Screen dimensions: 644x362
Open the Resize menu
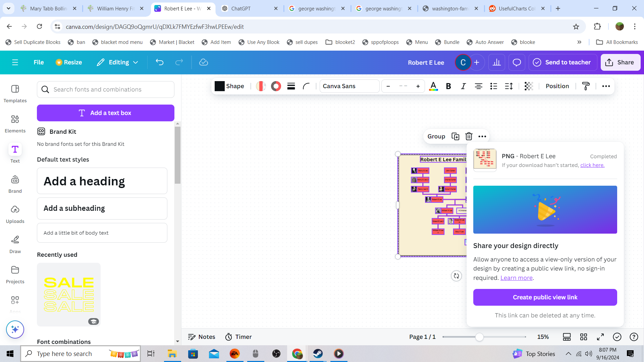[69, 62]
